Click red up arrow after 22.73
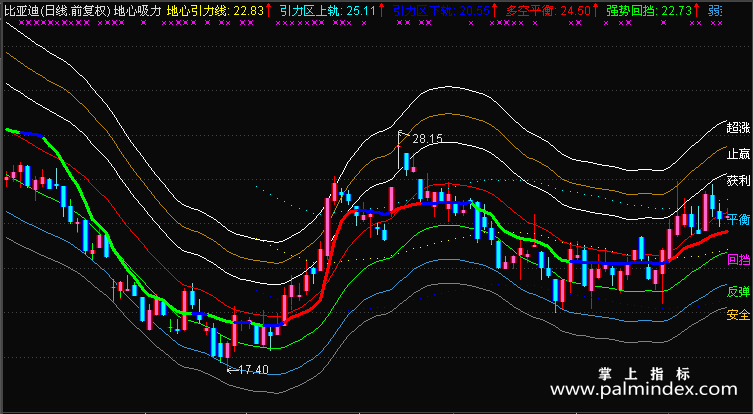 coord(697,10)
